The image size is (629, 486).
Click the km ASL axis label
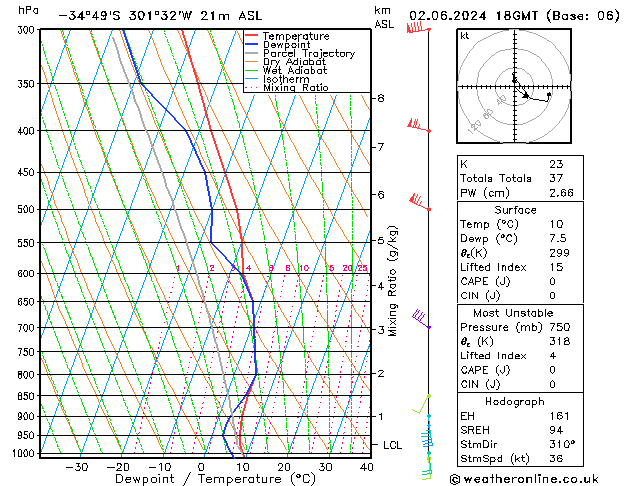[384, 17]
